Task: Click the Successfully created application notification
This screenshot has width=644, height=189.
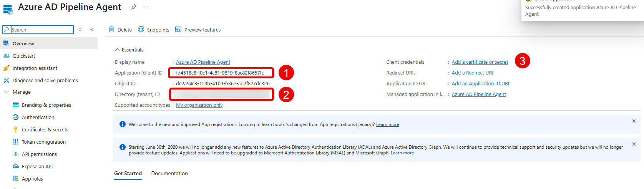Action: point(583,10)
